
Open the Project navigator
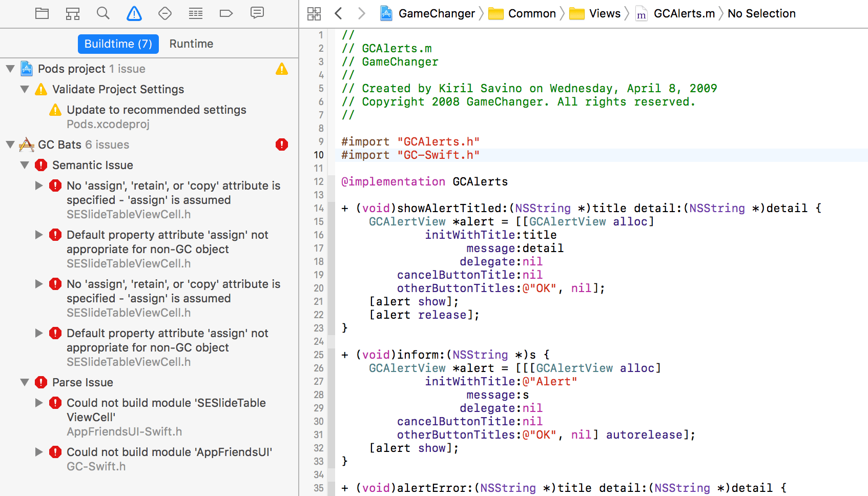[x=42, y=14]
